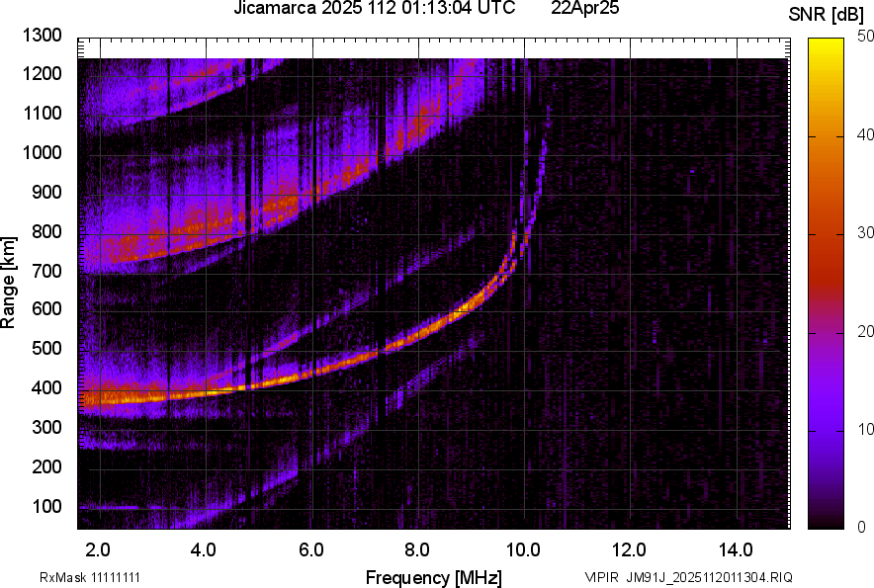
Task: Click the range tick label '1300'
Action: pos(42,36)
